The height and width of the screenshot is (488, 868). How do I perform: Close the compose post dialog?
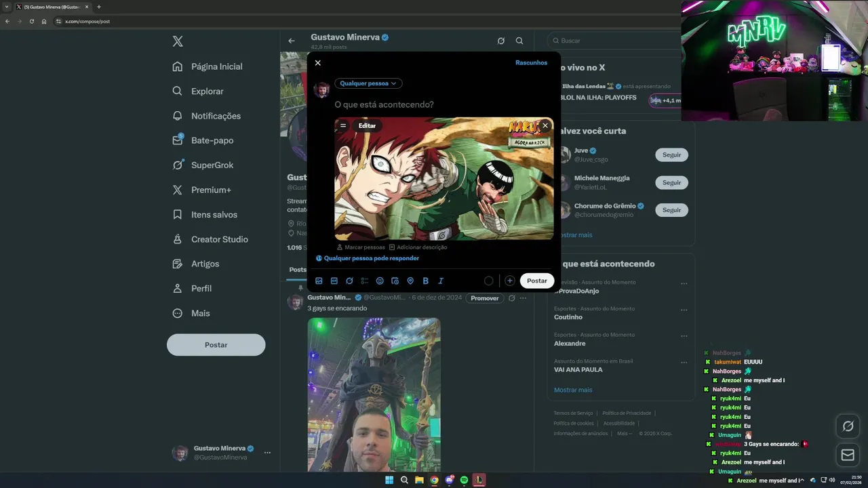(317, 63)
